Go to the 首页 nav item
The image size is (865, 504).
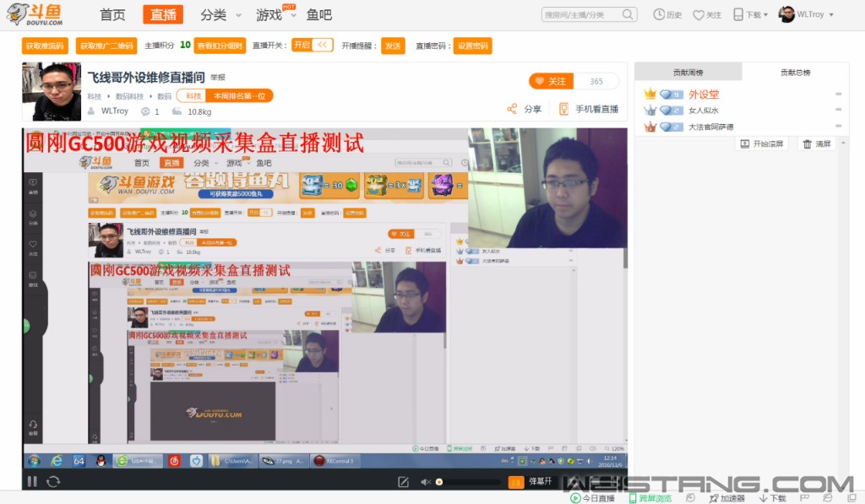point(112,15)
